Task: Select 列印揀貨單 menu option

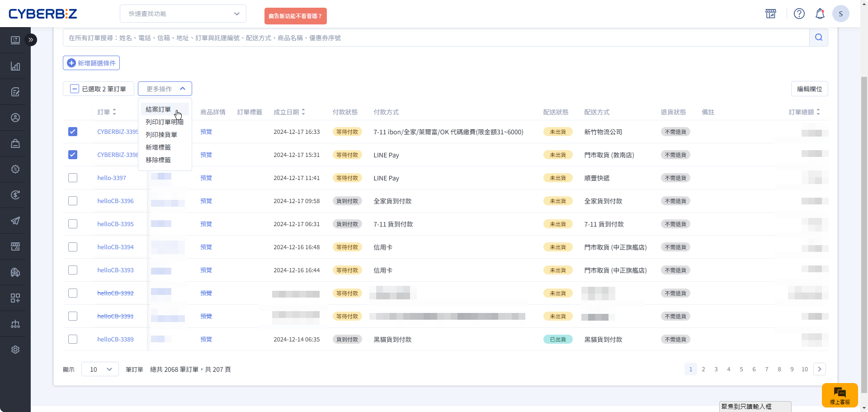Action: click(x=161, y=135)
